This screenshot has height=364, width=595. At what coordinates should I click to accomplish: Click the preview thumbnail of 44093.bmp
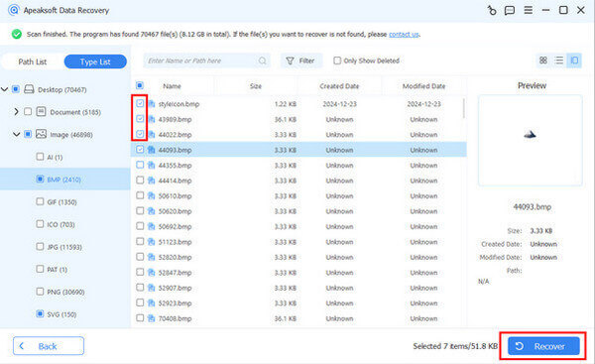tap(531, 141)
